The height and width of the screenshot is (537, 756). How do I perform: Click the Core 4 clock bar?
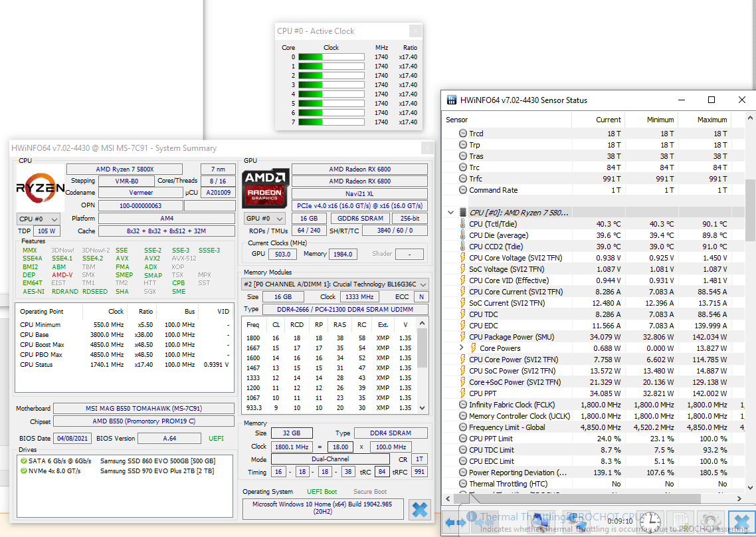331,94
